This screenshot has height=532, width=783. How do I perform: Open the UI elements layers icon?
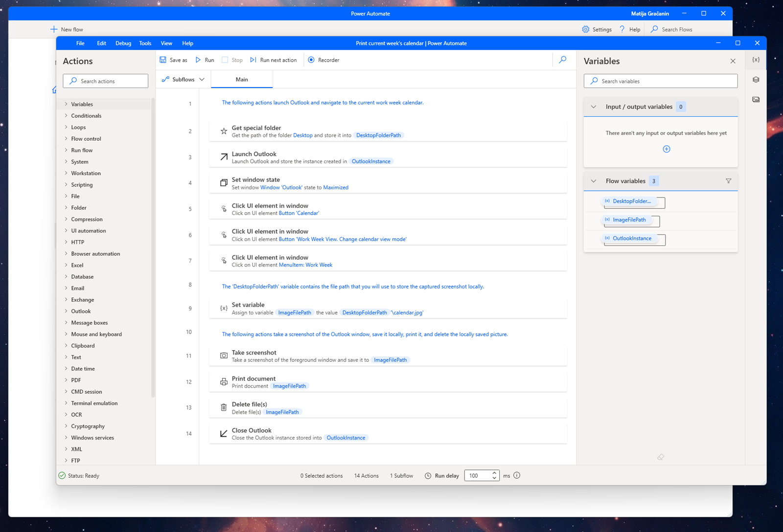pyautogui.click(x=756, y=80)
